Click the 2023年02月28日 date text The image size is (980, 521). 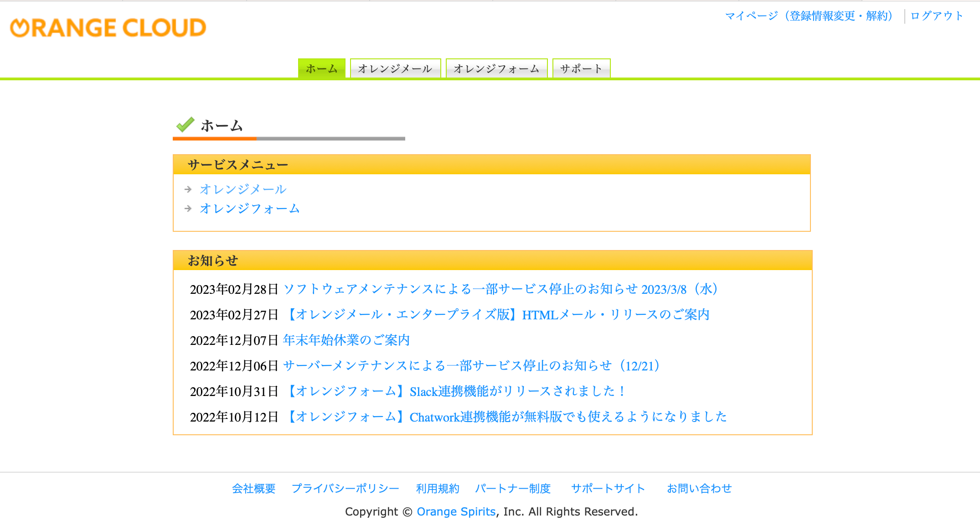[x=234, y=289]
